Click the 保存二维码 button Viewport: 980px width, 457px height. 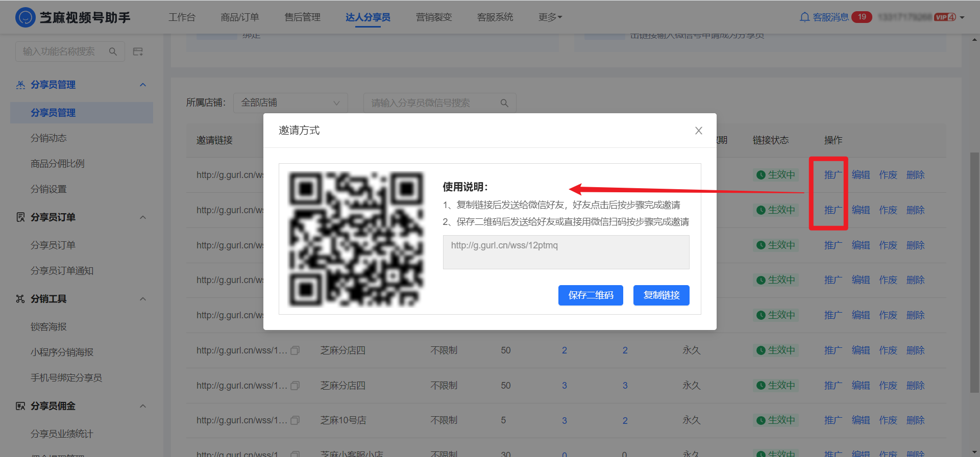click(x=591, y=295)
